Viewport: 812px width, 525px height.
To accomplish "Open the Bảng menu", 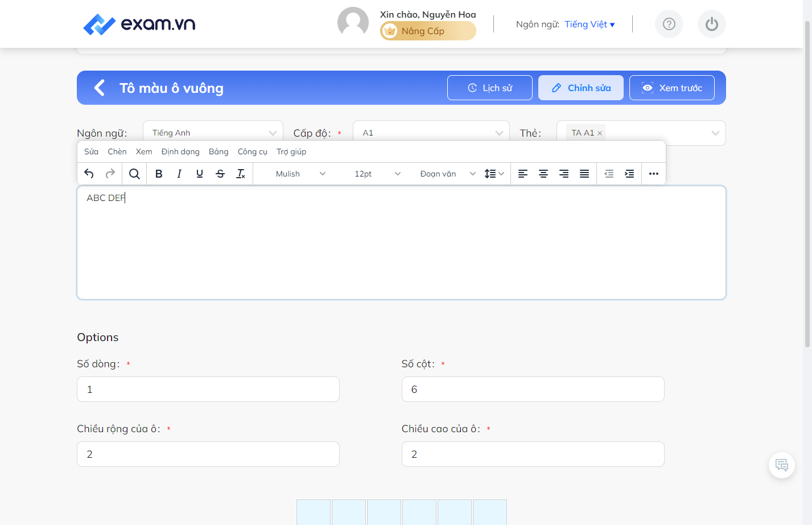I will pos(219,151).
